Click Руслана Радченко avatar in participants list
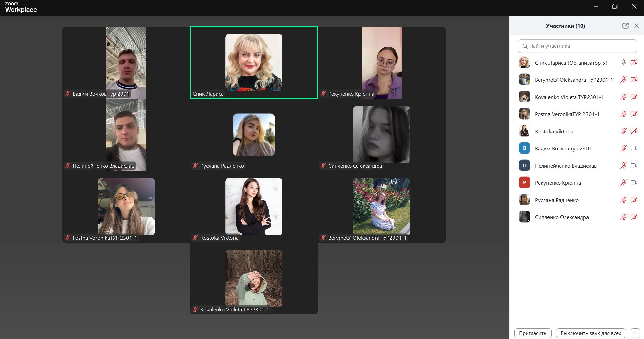 [x=524, y=200]
